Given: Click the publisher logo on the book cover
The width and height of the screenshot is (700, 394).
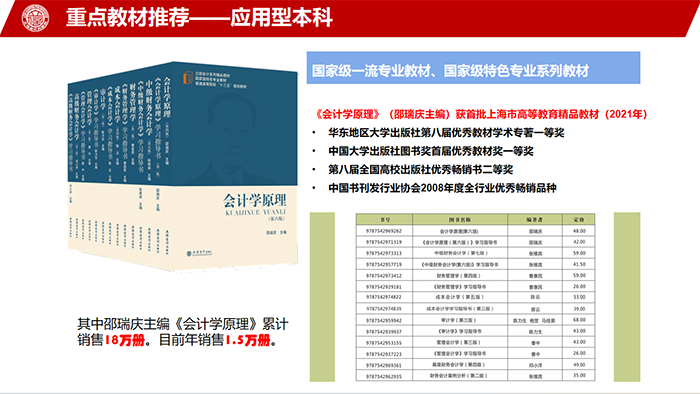Looking at the screenshot, I should [x=199, y=253].
